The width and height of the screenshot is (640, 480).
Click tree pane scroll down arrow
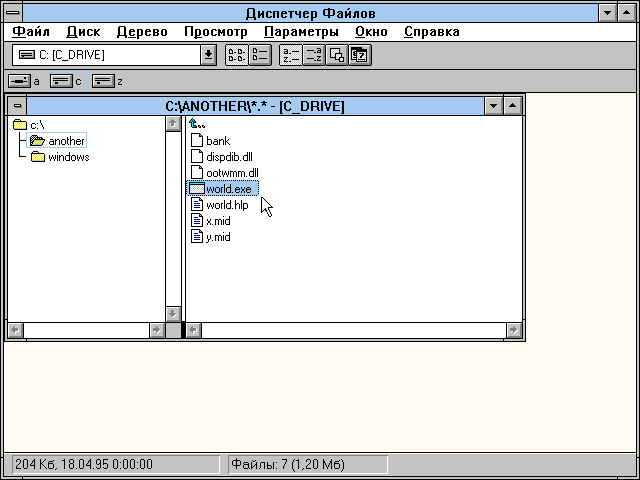coord(173,314)
